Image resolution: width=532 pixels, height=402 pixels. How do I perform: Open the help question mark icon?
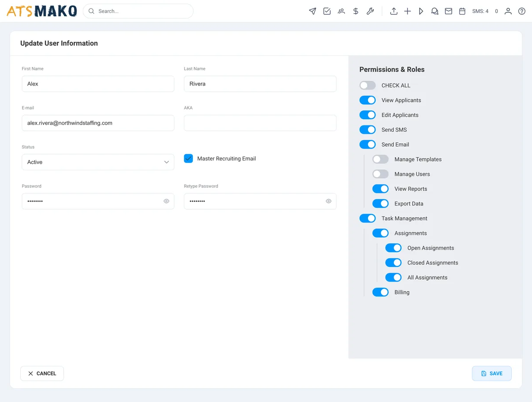tap(522, 11)
